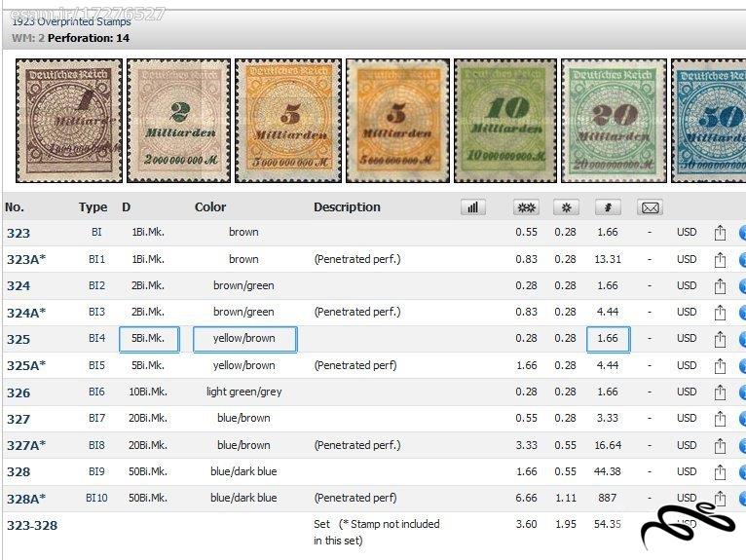Screen dimensions: 746x560
Task: Open catalog number 323A* link
Action: pyautogui.click(x=26, y=260)
